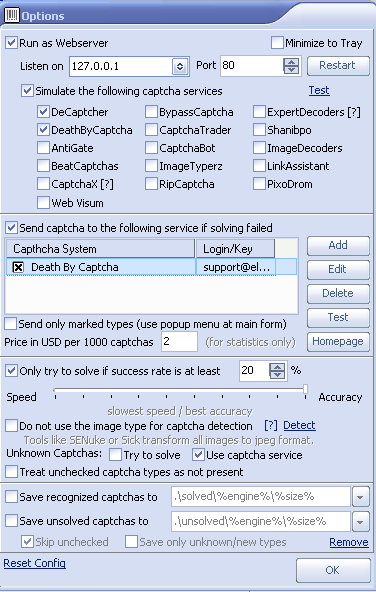The width and height of the screenshot is (376, 592).
Task: Select the Death By Captcha row
Action: (x=151, y=267)
